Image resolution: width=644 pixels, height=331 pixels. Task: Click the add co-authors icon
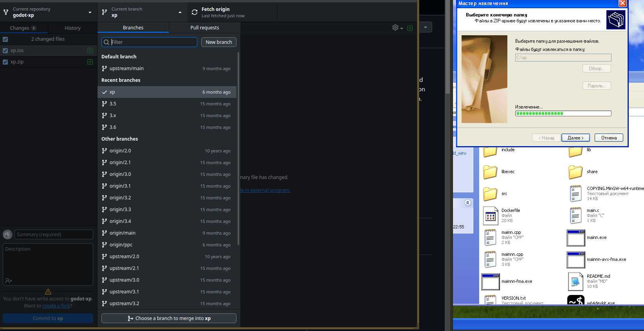[9, 280]
